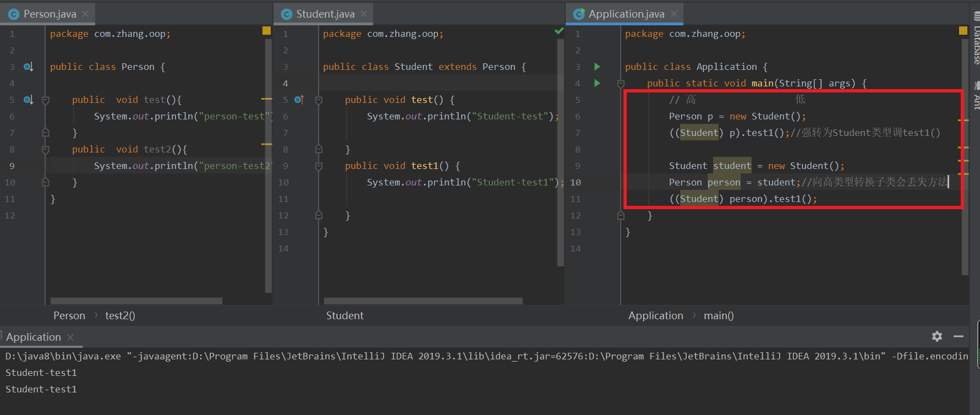Click yellow inspection indicator in Person.java
The height and width of the screenshot is (415, 980).
tap(267, 31)
